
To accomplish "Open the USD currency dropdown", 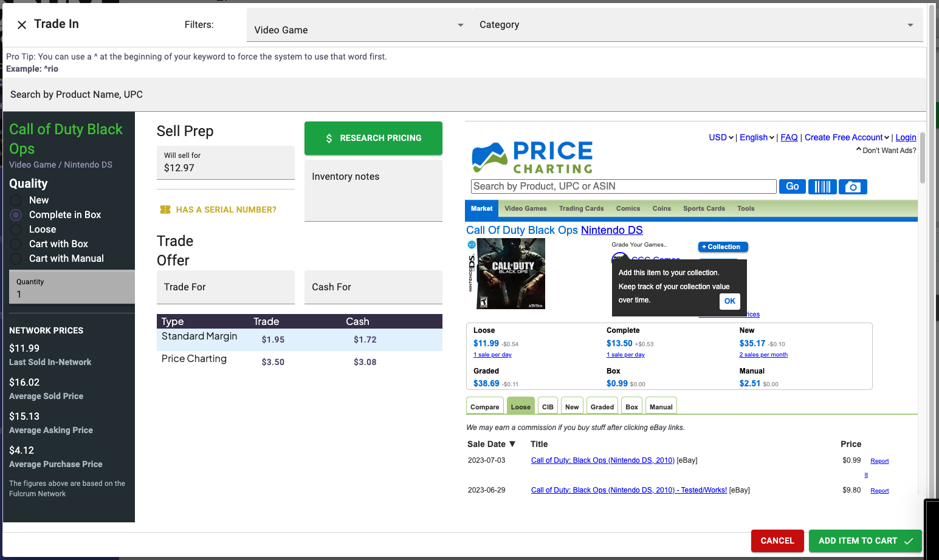I will 720,137.
